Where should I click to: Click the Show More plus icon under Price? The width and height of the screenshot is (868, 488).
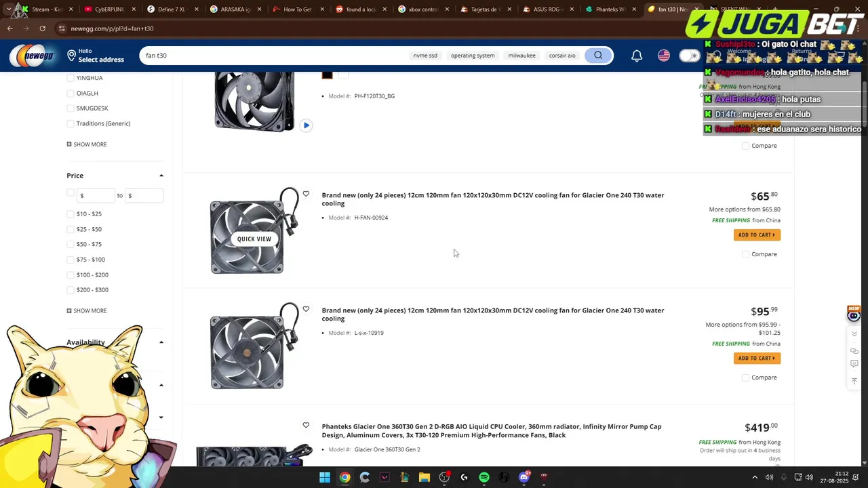point(69,310)
